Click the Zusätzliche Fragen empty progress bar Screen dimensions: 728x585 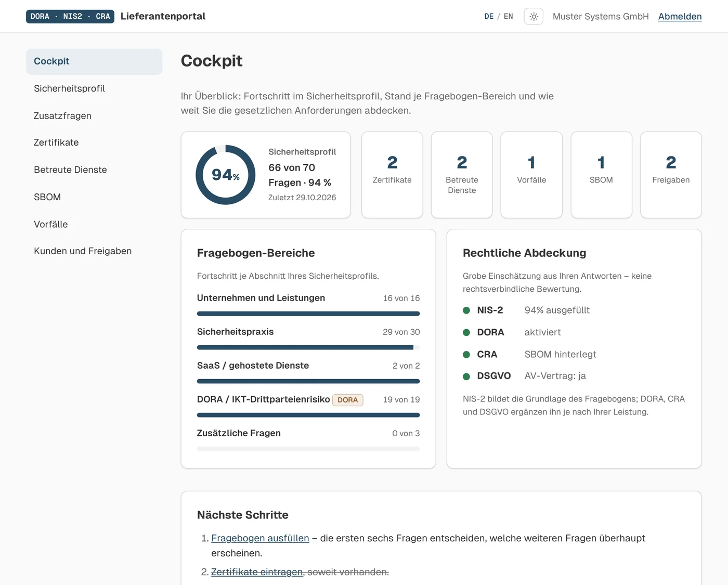[x=308, y=449]
